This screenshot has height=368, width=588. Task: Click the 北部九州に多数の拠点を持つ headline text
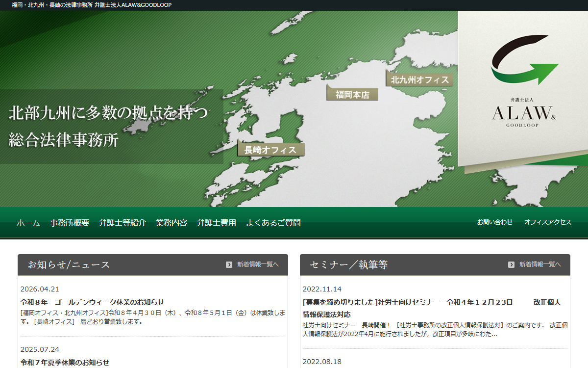point(108,113)
